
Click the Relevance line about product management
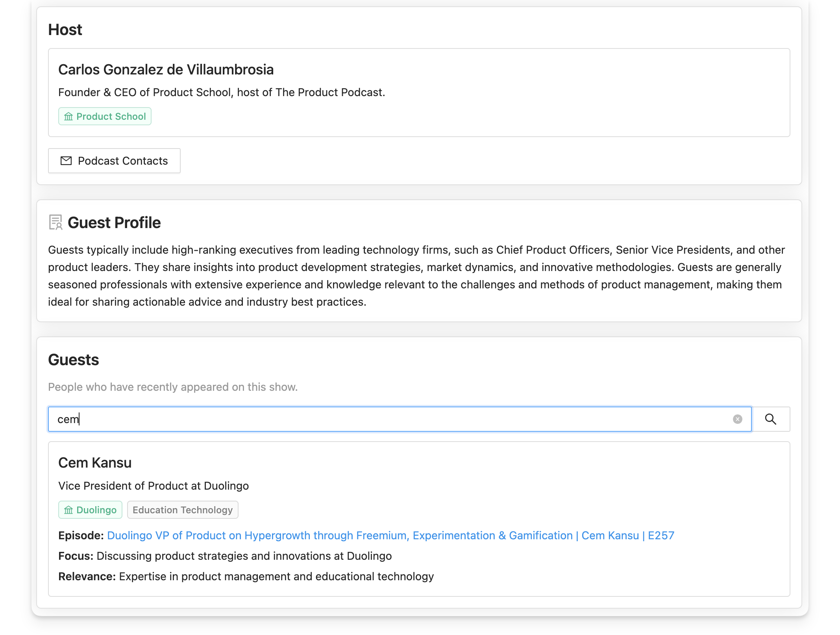click(x=246, y=576)
